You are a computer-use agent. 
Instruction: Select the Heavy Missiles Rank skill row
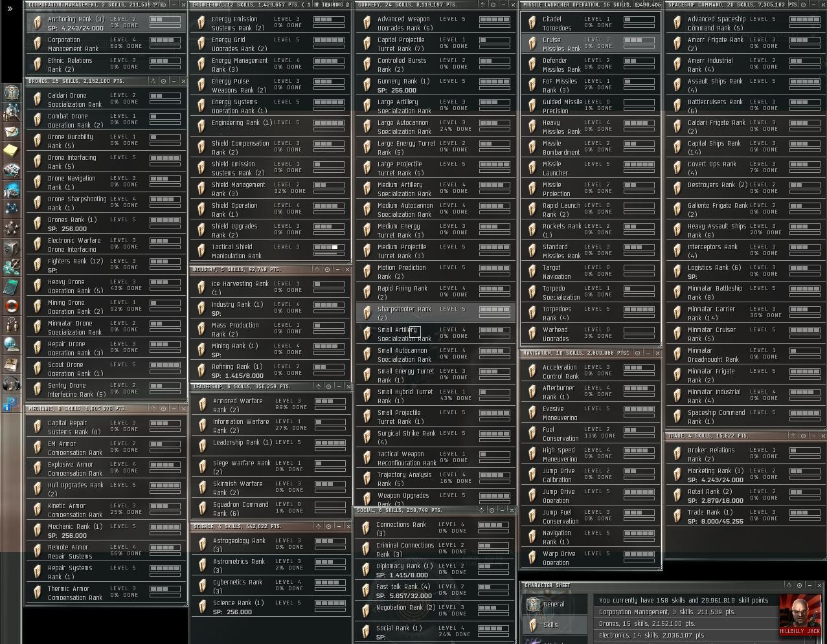pos(591,127)
